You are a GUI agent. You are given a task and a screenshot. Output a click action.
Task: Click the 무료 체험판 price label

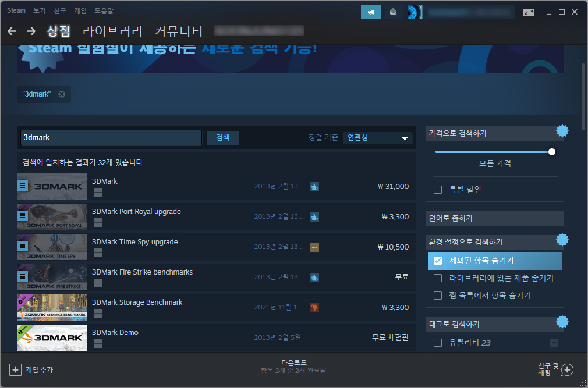(390, 338)
